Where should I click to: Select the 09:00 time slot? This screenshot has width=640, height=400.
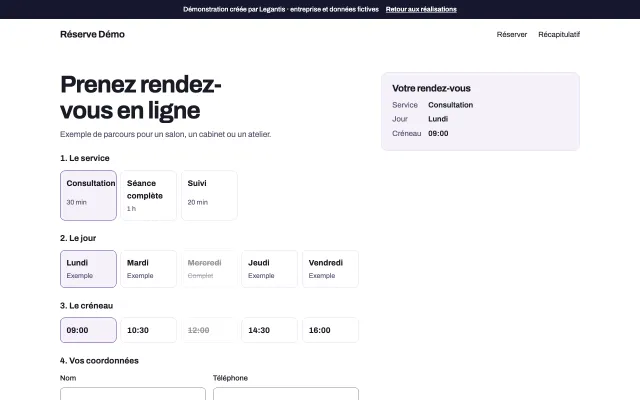[x=88, y=330]
